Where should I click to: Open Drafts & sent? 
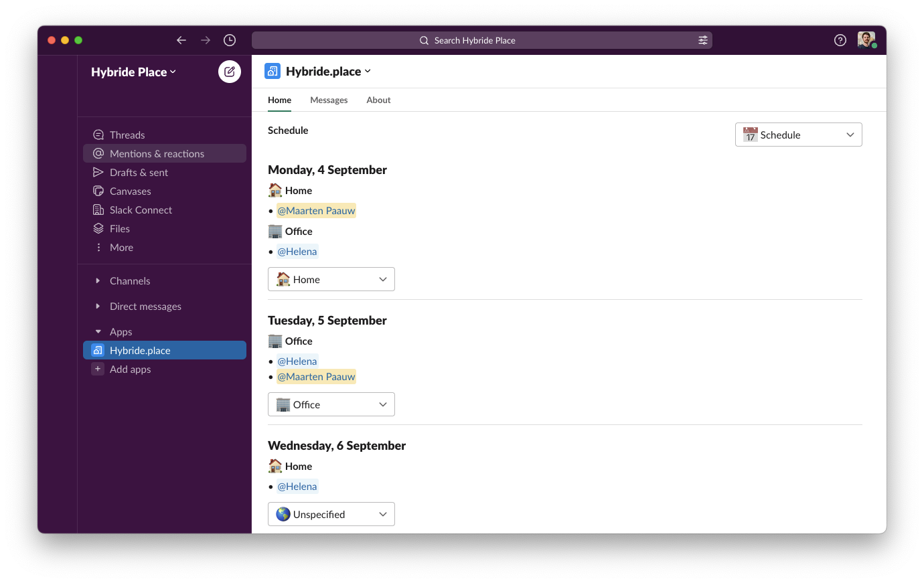pyautogui.click(x=165, y=172)
